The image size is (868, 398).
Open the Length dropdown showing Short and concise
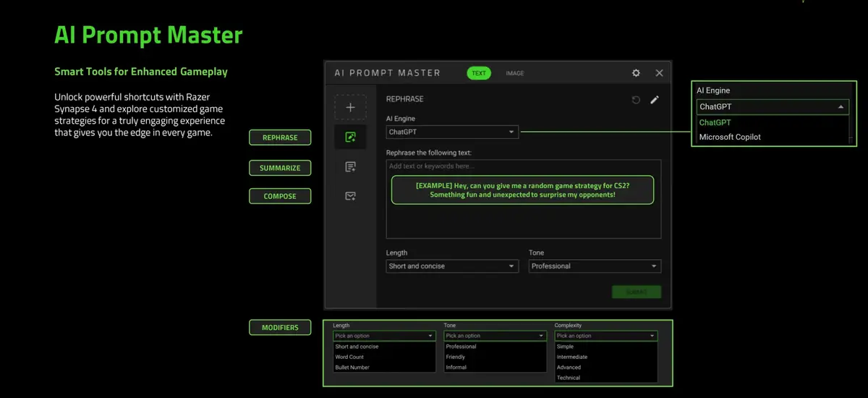pyautogui.click(x=452, y=266)
